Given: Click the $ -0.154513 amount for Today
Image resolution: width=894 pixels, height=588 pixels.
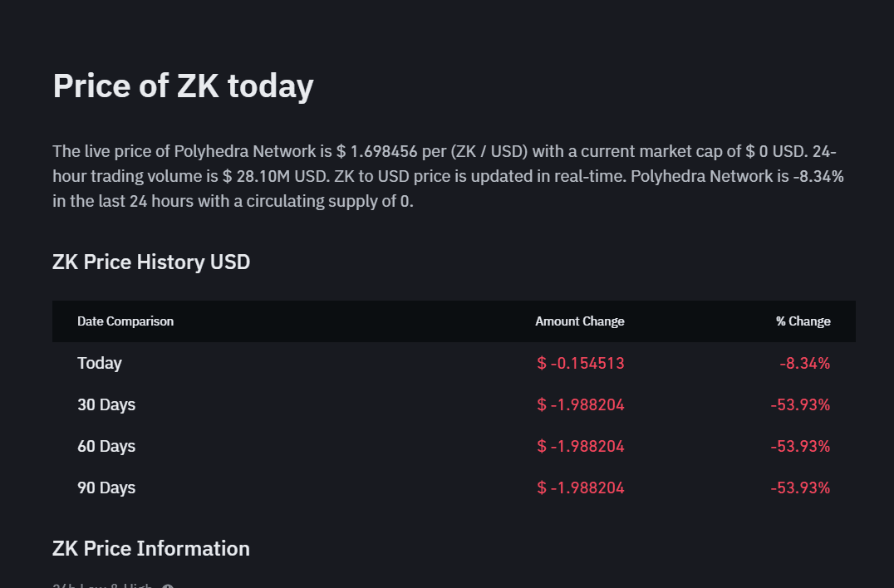Looking at the screenshot, I should coord(581,363).
